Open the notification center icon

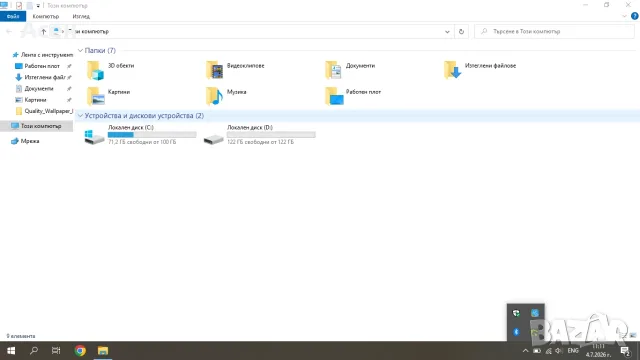coord(625,351)
